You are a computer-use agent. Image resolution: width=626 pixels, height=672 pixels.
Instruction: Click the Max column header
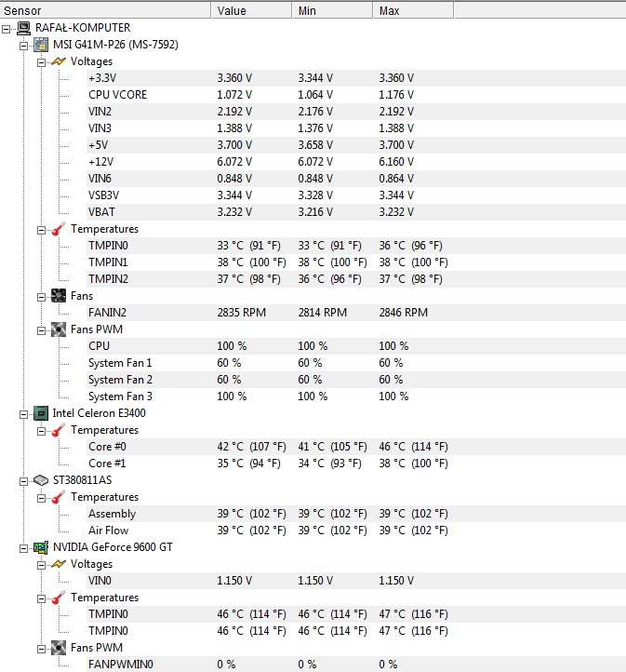pyautogui.click(x=413, y=10)
